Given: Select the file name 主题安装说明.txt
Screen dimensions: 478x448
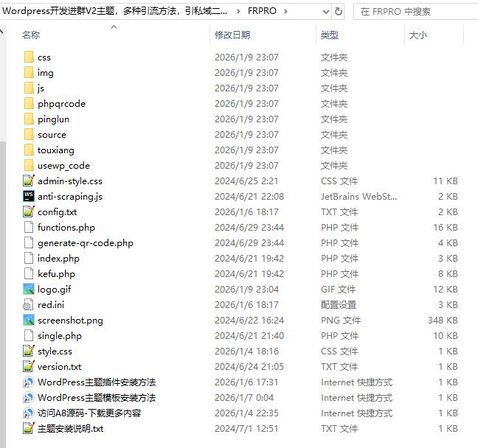Looking at the screenshot, I should pos(70,429).
